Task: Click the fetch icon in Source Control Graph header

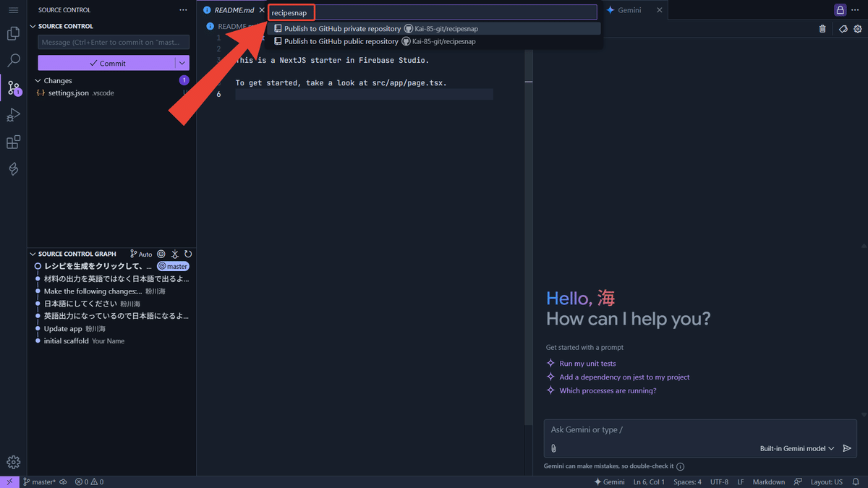Action: (174, 254)
